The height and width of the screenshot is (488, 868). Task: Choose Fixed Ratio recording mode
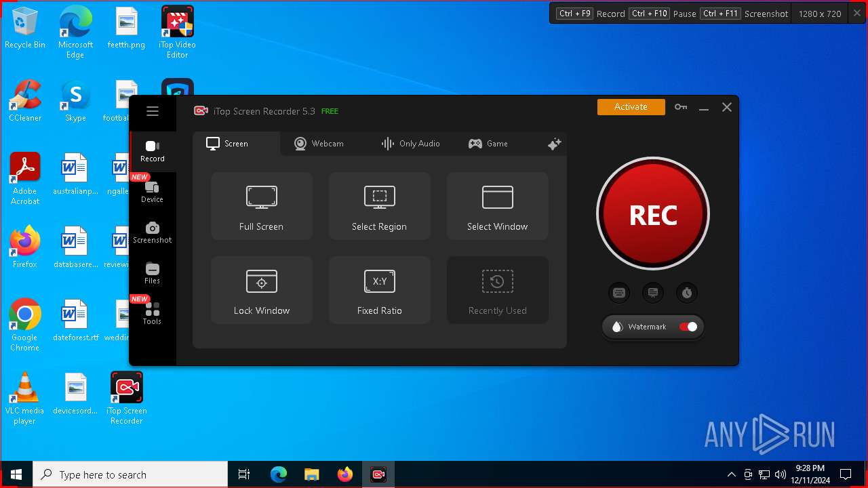380,290
